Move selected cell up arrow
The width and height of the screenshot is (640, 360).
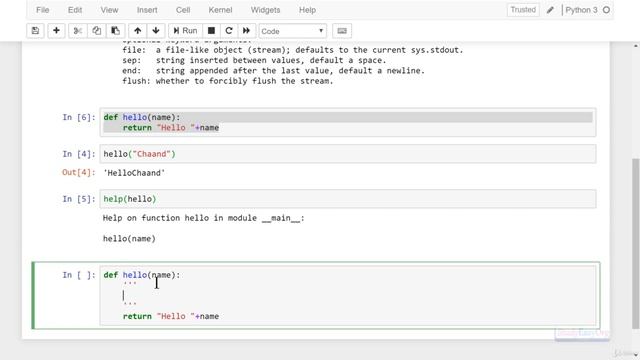[x=138, y=31]
